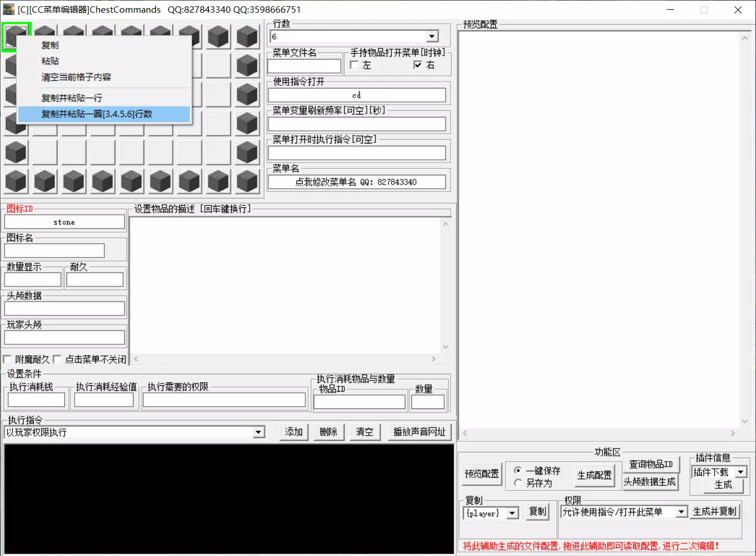Choose 复制 from the context menu
The image size is (756, 556).
[x=104, y=45]
